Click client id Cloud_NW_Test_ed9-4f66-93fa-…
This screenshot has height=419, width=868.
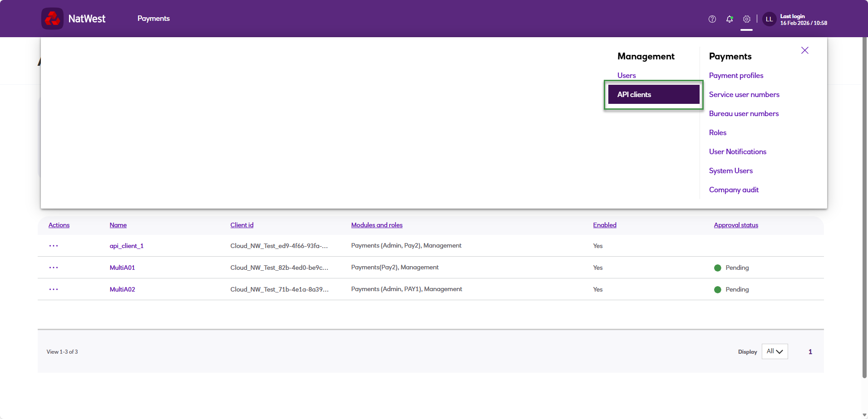(x=279, y=246)
